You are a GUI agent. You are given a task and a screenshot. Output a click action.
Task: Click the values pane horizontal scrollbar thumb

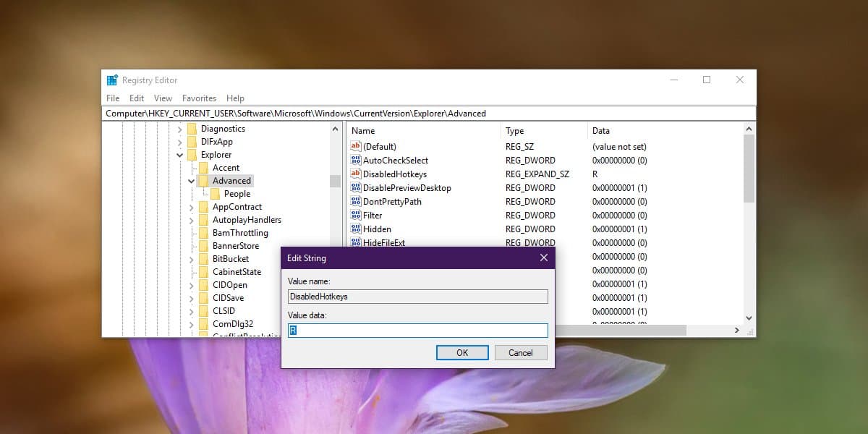620,330
